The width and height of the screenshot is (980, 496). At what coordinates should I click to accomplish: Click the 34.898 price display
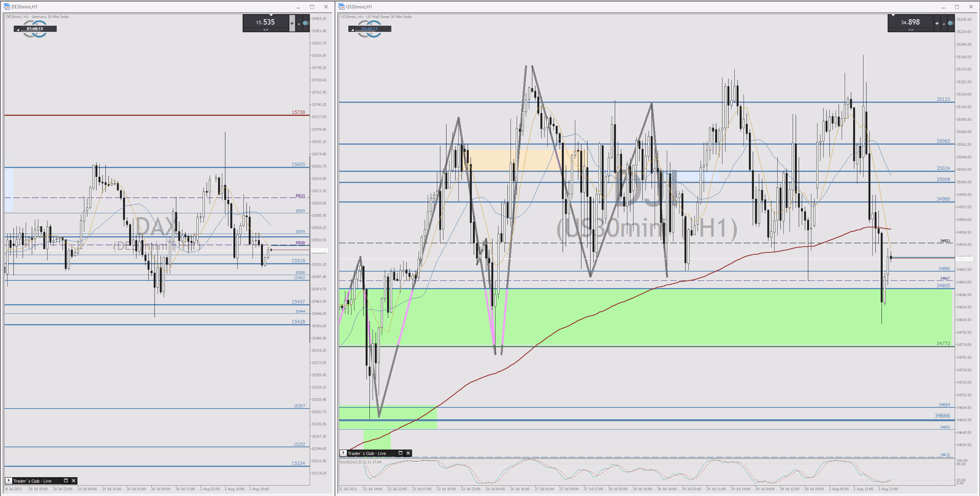[910, 22]
